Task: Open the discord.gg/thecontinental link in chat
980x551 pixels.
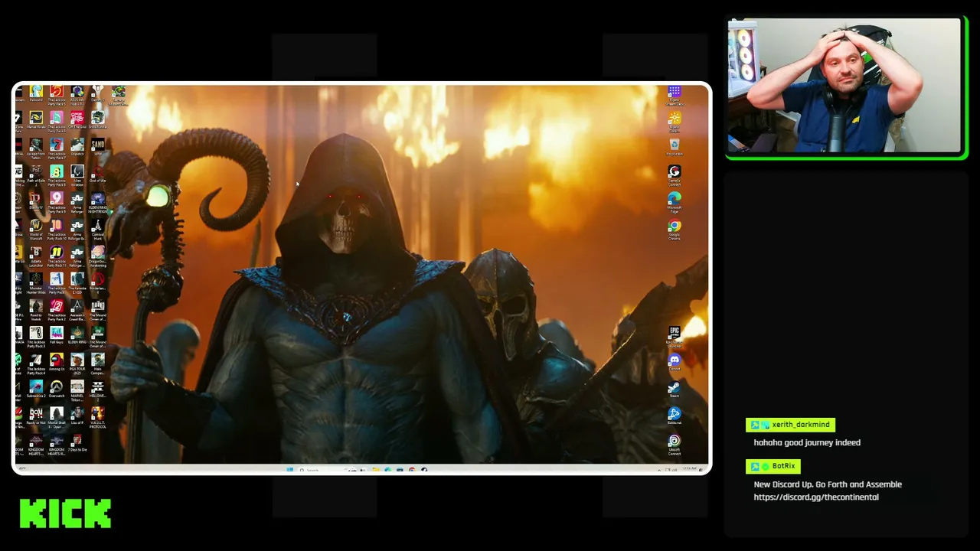Action: [x=816, y=497]
